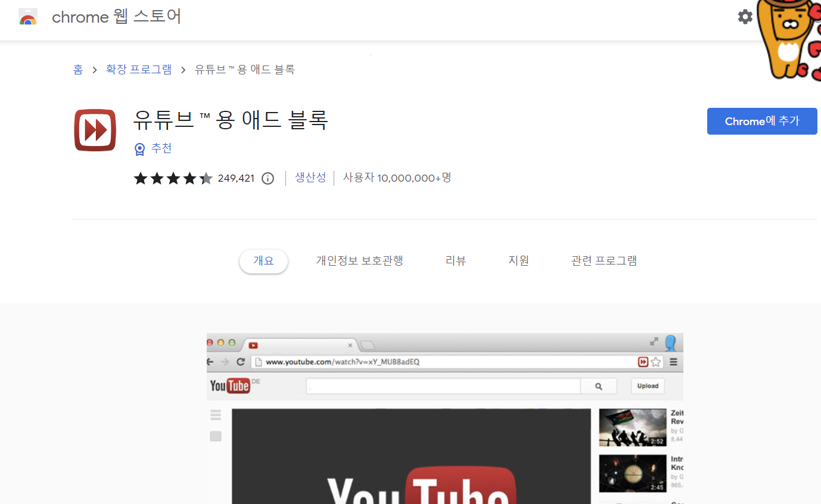Click the Kakao character sticker

click(x=789, y=39)
